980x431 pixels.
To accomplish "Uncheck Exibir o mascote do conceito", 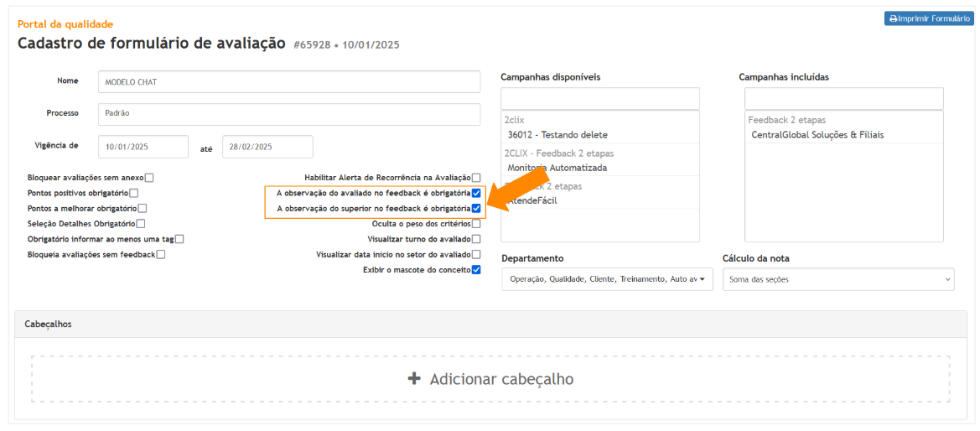I will pos(476,270).
